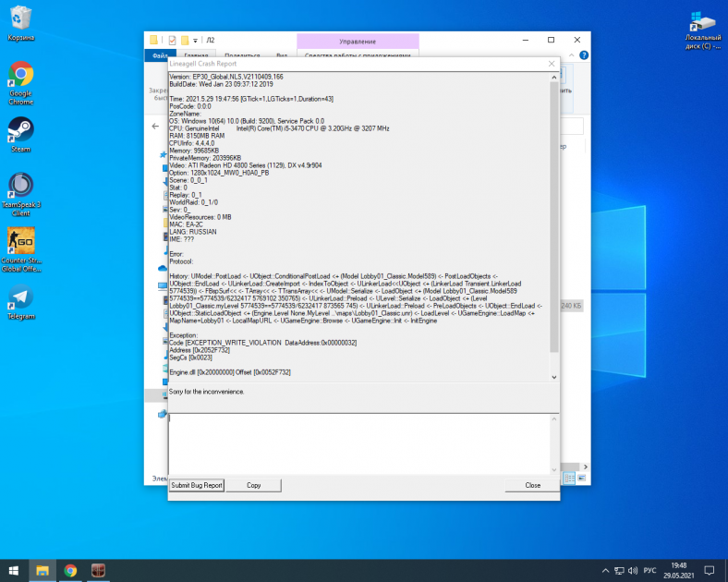Open the Steam desktop shortcut
Image resolution: width=728 pixels, height=582 pixels.
(x=20, y=129)
